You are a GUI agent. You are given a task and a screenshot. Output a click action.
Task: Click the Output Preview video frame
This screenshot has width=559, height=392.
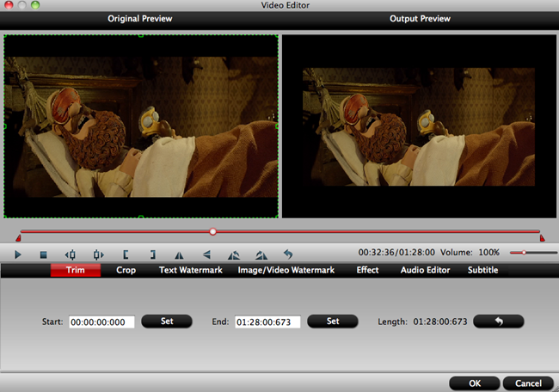(419, 126)
